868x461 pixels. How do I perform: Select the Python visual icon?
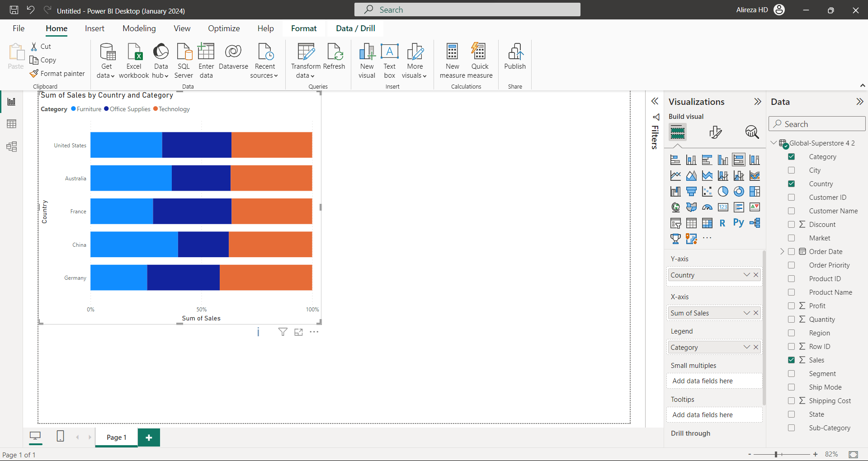pyautogui.click(x=738, y=222)
